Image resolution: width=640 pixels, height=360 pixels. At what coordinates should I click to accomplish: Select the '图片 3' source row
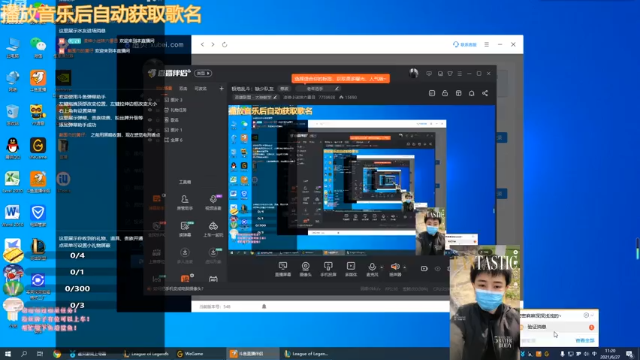[186, 100]
